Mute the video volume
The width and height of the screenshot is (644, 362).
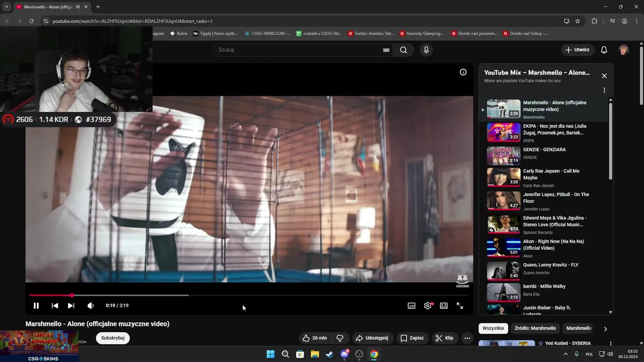(x=91, y=306)
